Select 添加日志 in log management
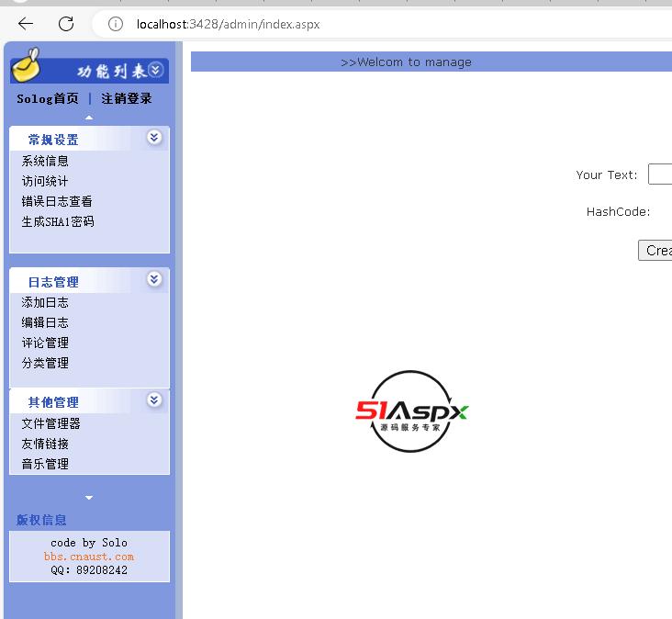Viewport: 672px width, 619px height. [x=45, y=302]
